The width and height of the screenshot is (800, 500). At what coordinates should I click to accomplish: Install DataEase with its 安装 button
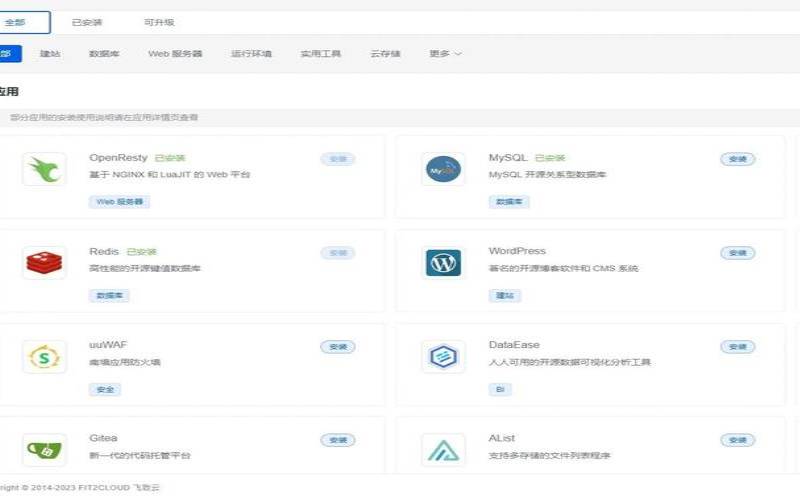click(x=738, y=347)
